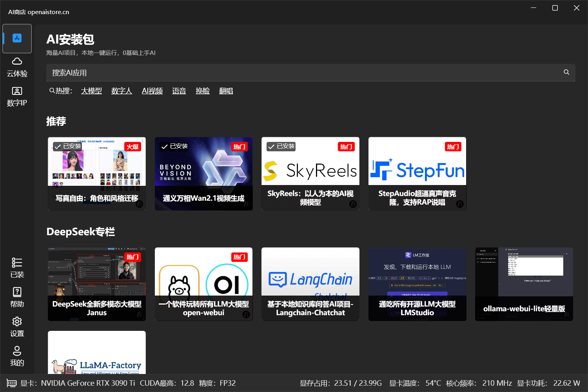Show the 已装 installed apps list
The image size is (588, 392).
tap(17, 269)
